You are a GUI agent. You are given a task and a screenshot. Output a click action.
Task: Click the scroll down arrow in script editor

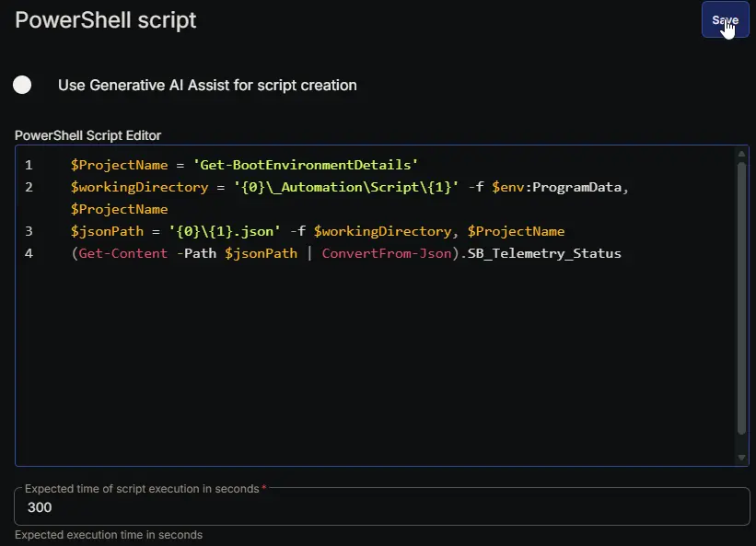point(741,458)
